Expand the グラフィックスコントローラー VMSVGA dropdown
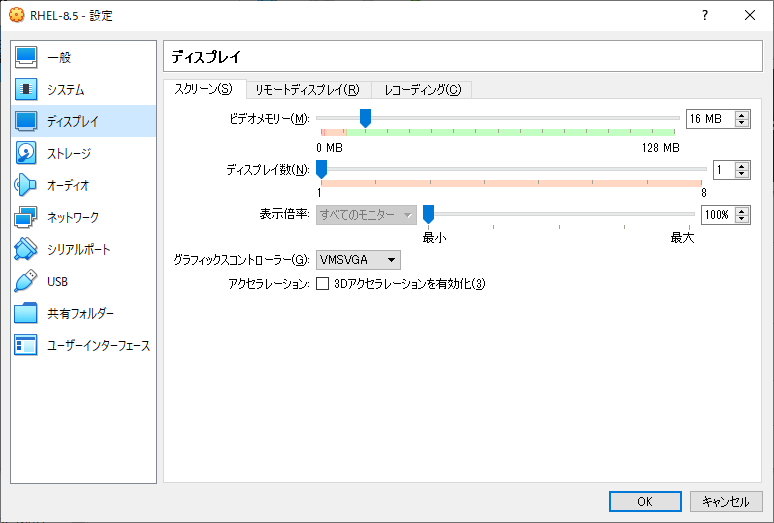The width and height of the screenshot is (774, 523). [x=358, y=260]
